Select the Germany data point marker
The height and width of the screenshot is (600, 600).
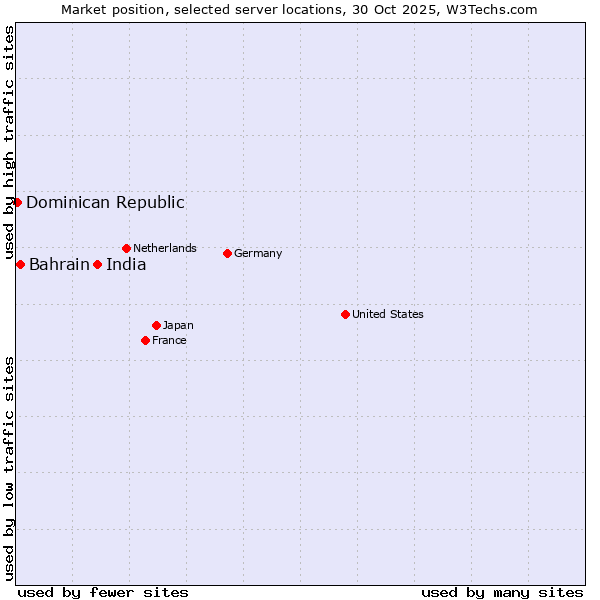point(227,253)
